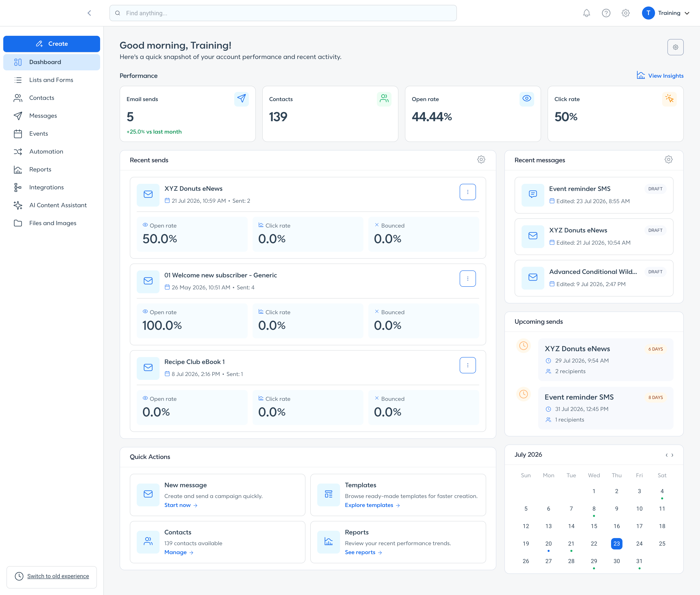This screenshot has height=595, width=700.
Task: Select July 29 on the calendar
Action: point(594,561)
